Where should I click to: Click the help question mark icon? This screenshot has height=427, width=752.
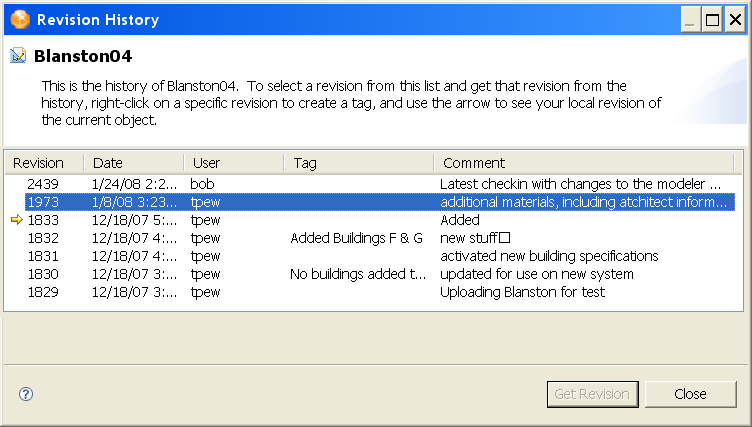(x=26, y=394)
